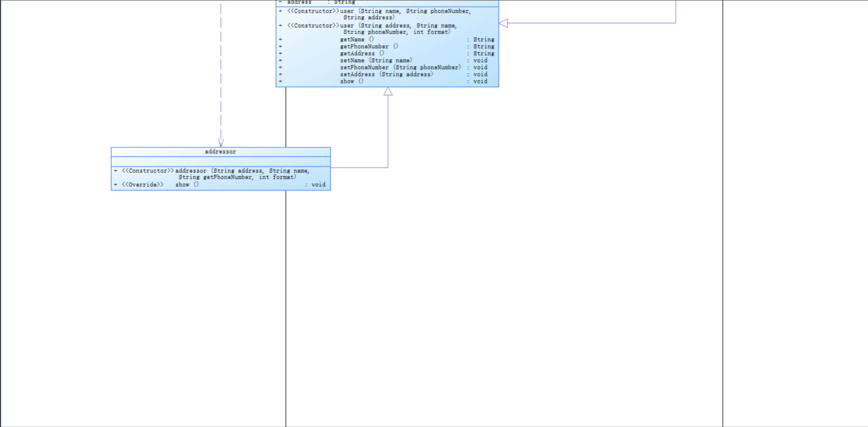The height and width of the screenshot is (427, 868).
Task: Select the Override show() method in addressor
Action: [x=187, y=185]
